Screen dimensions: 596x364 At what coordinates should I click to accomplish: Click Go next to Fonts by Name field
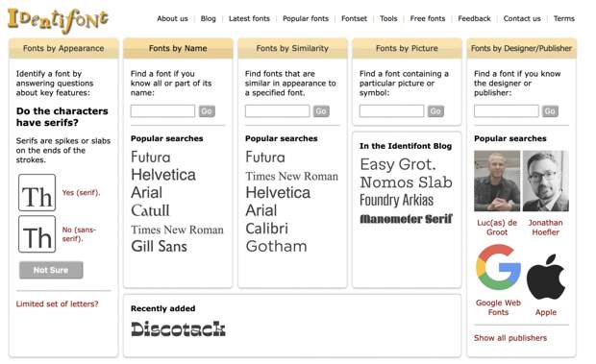(207, 111)
